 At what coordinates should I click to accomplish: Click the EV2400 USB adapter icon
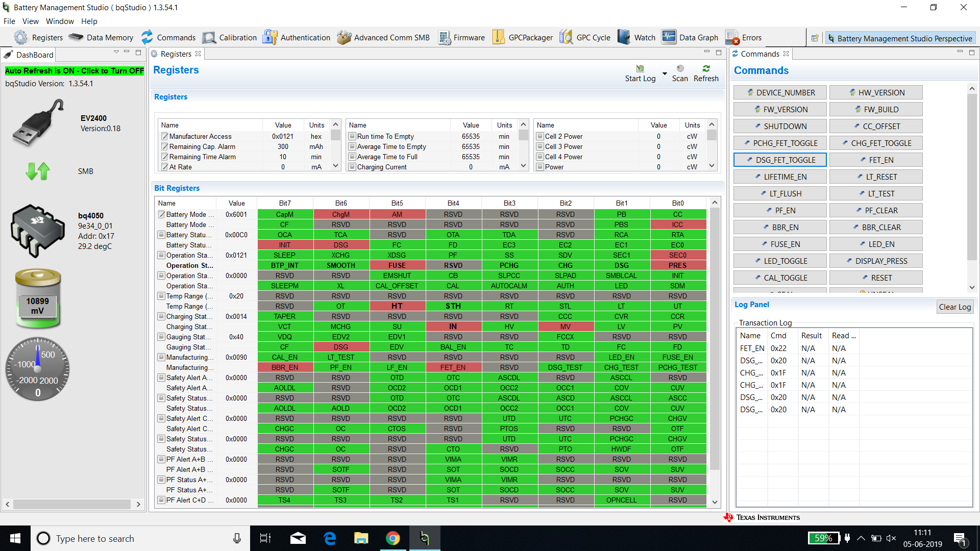click(38, 123)
